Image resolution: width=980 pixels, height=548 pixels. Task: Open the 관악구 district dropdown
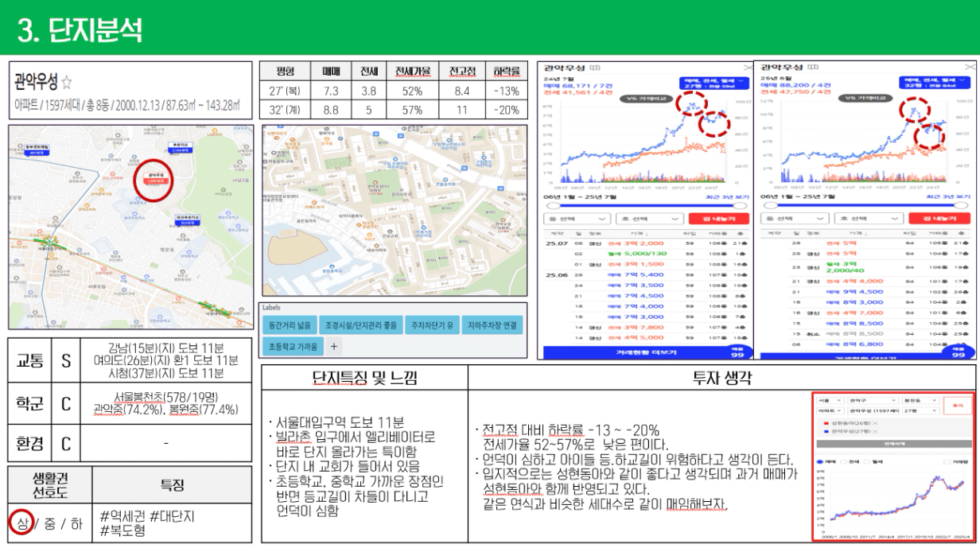873,400
